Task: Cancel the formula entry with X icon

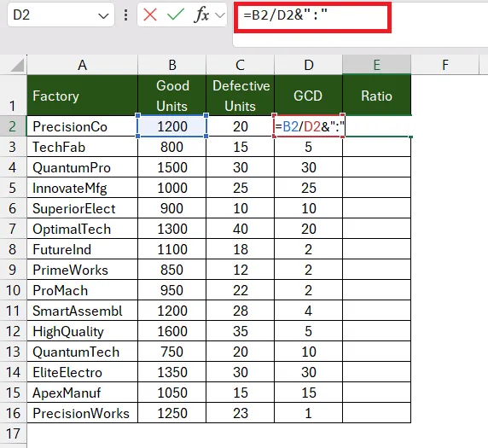Action: [150, 15]
